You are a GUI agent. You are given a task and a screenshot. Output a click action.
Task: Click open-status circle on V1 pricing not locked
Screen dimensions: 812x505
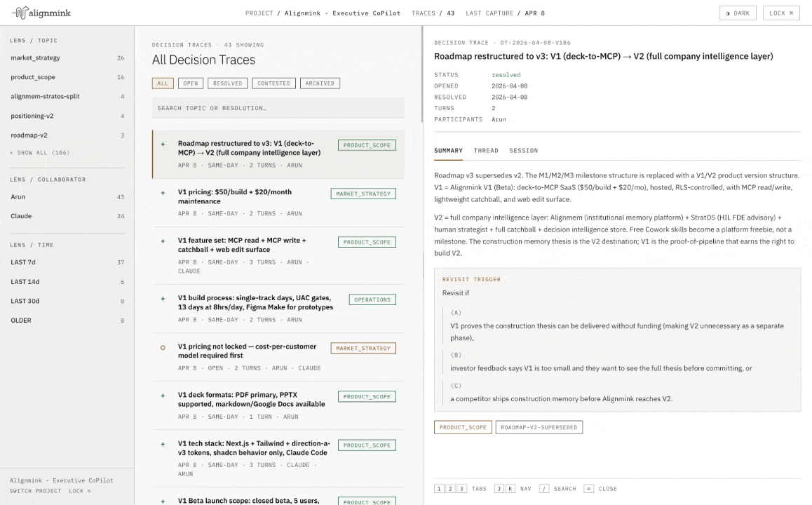pos(163,348)
